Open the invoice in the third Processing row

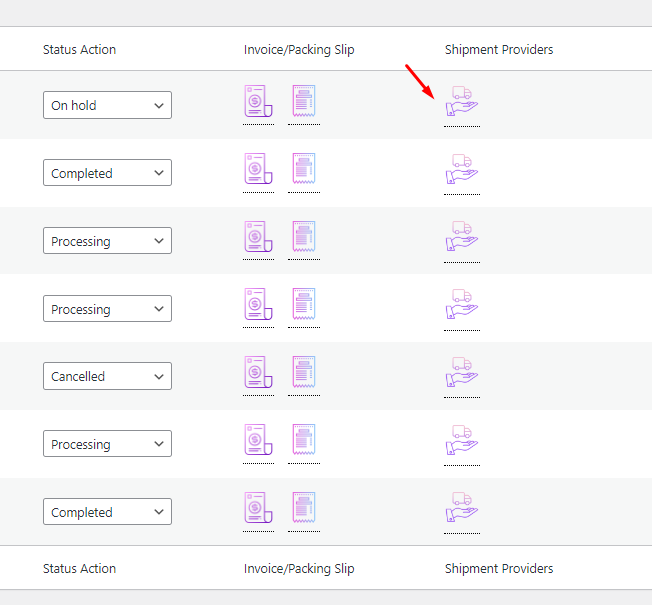[x=258, y=440]
